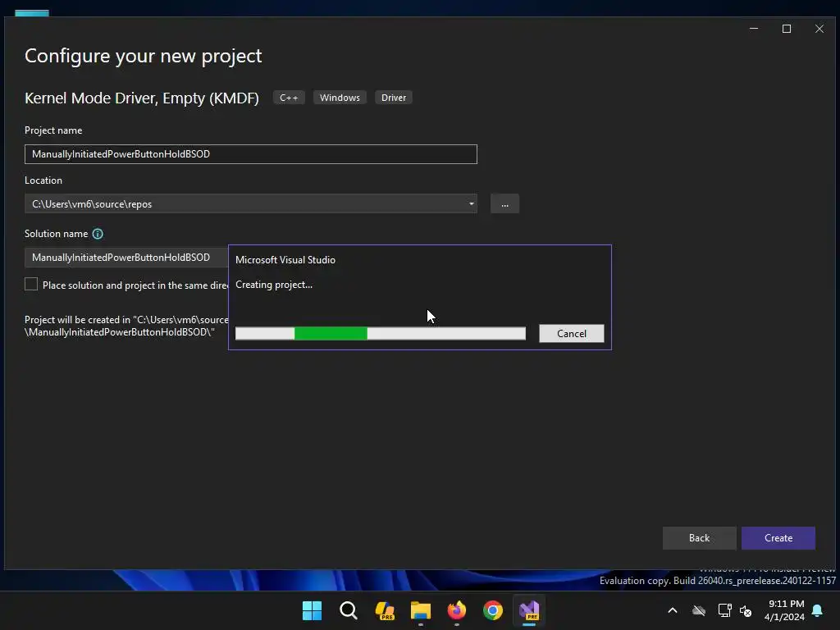840x630 pixels.
Task: Show hidden system tray icons
Action: pos(673,610)
